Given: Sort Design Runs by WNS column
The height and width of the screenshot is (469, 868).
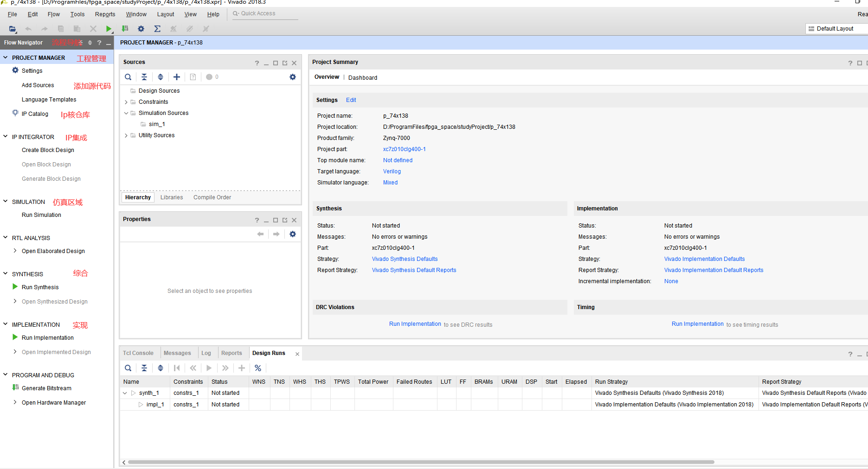Looking at the screenshot, I should pos(259,382).
